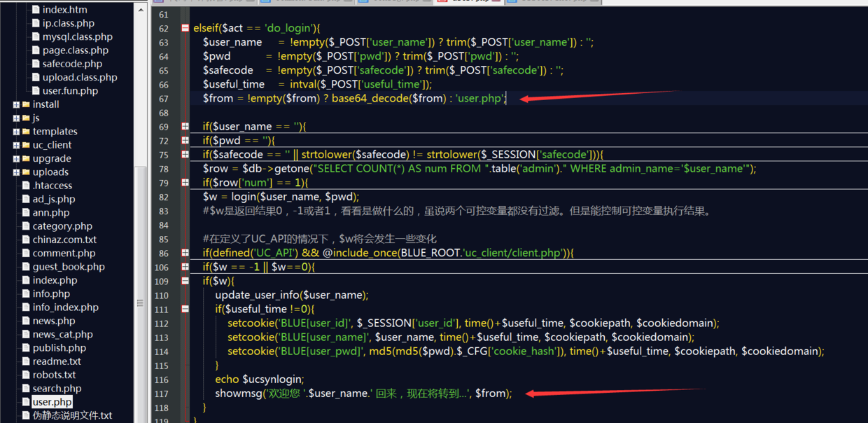Click the file icon beside index.htm
Viewport: 868px width, 423px height.
(36, 10)
